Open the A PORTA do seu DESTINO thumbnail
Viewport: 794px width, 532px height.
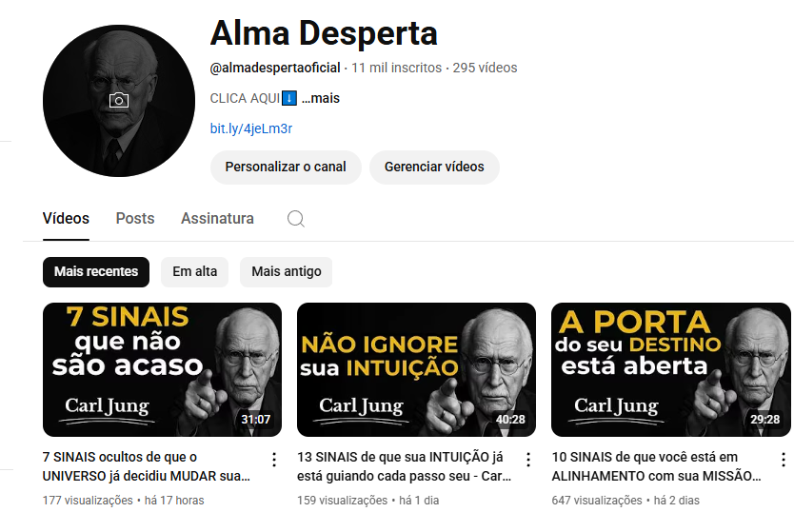coord(671,369)
